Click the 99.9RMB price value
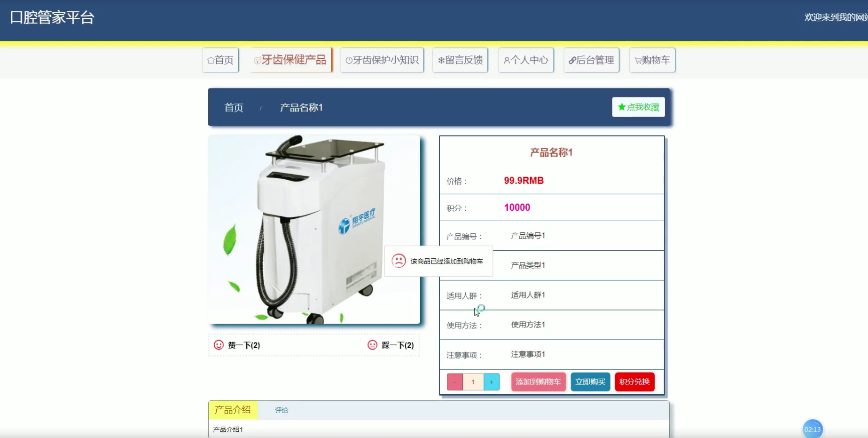The height and width of the screenshot is (438, 868). pos(524,181)
